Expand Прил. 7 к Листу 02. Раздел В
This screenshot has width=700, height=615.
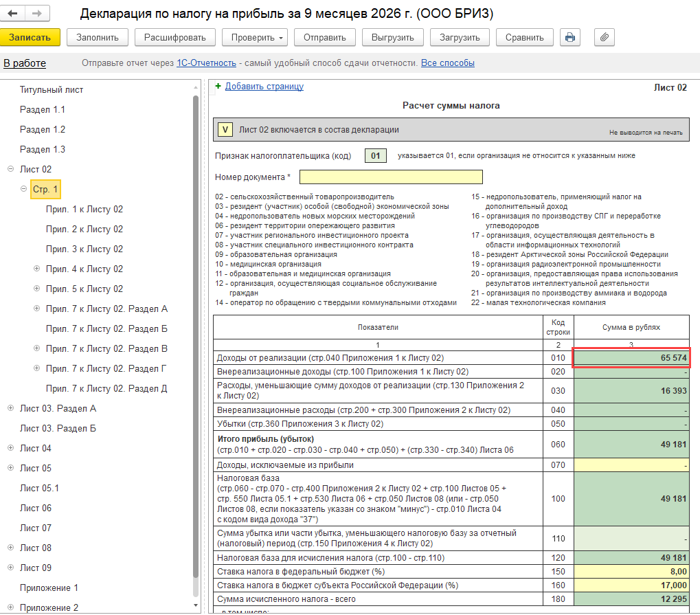37,348
